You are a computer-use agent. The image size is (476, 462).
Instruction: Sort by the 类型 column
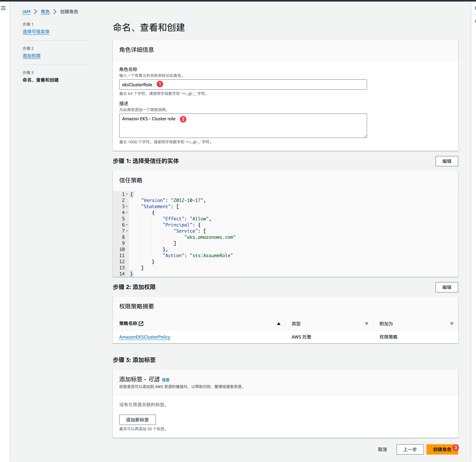pos(366,324)
